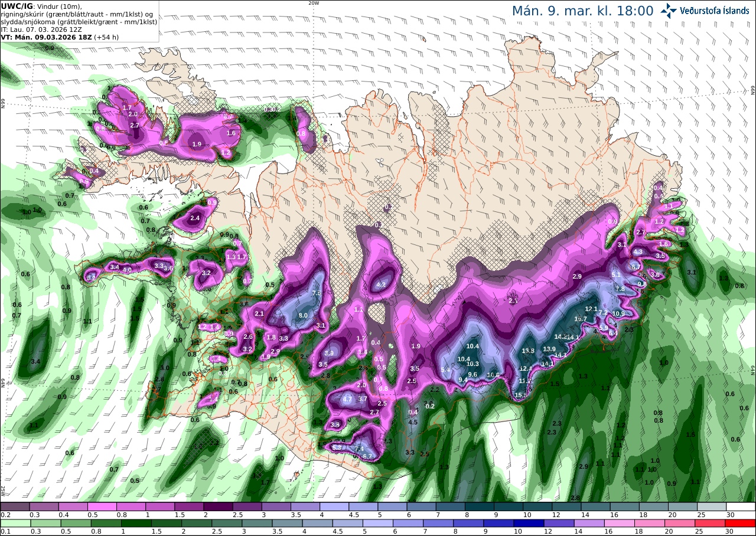Click the 9.6 value on the map
The width and height of the screenshot is (756, 536).
(x=472, y=374)
